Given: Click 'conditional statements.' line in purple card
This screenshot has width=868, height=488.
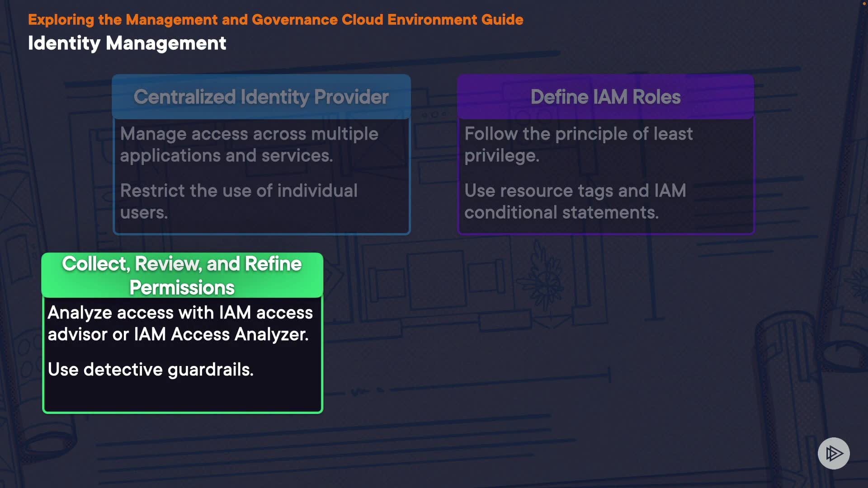Looking at the screenshot, I should point(561,212).
